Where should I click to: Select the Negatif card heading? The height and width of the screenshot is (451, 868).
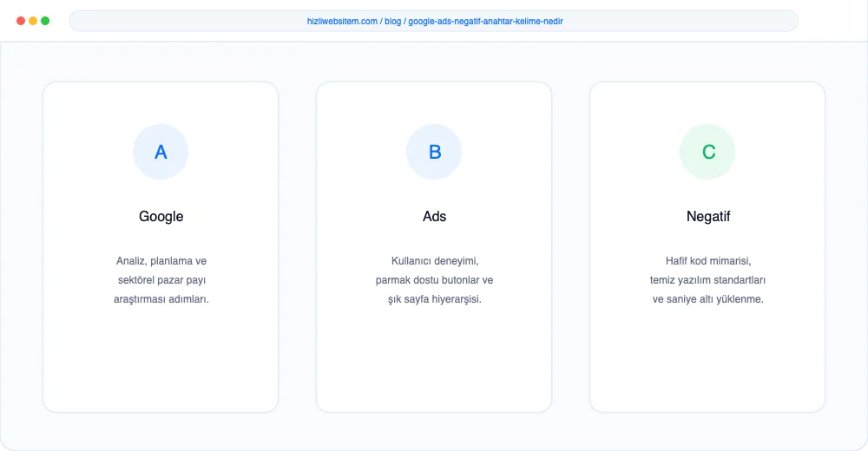tap(708, 216)
